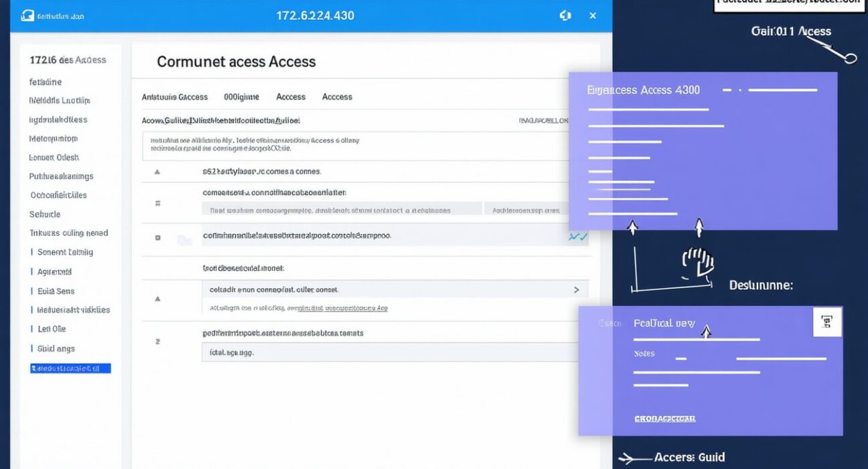Click the hand cursor icon on dark panel

(695, 264)
